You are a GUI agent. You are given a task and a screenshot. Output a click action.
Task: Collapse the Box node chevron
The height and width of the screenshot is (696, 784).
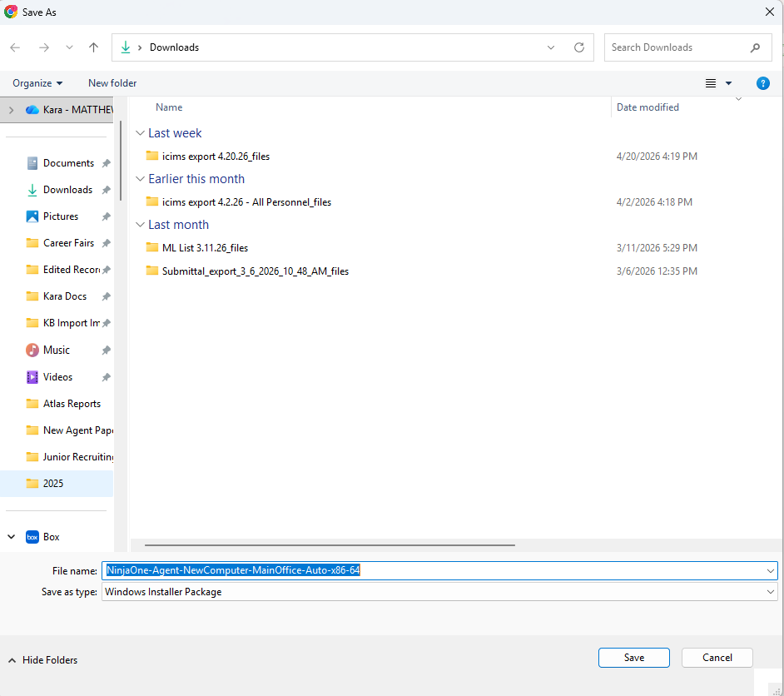pos(11,536)
